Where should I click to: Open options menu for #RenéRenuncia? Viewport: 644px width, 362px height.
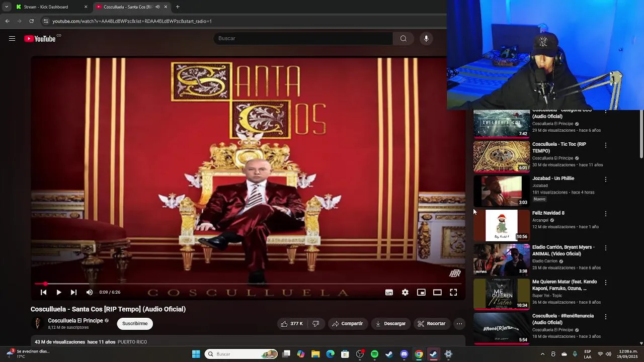click(x=606, y=317)
